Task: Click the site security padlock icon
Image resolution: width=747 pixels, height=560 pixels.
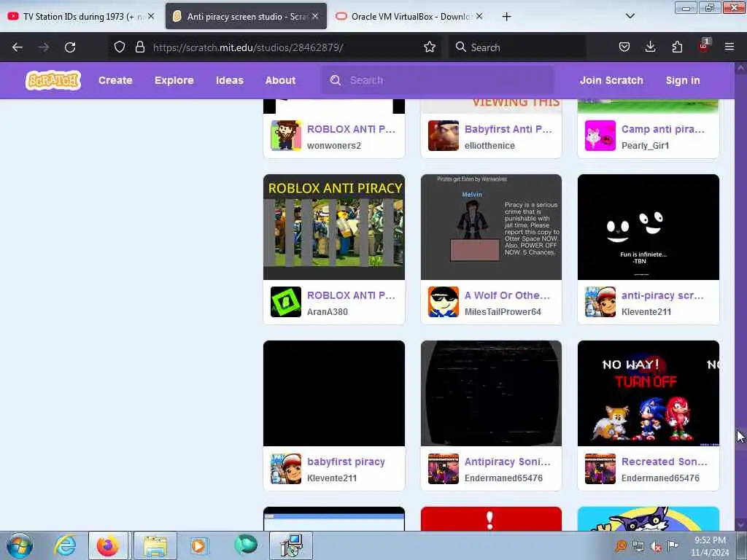Action: 139,47
